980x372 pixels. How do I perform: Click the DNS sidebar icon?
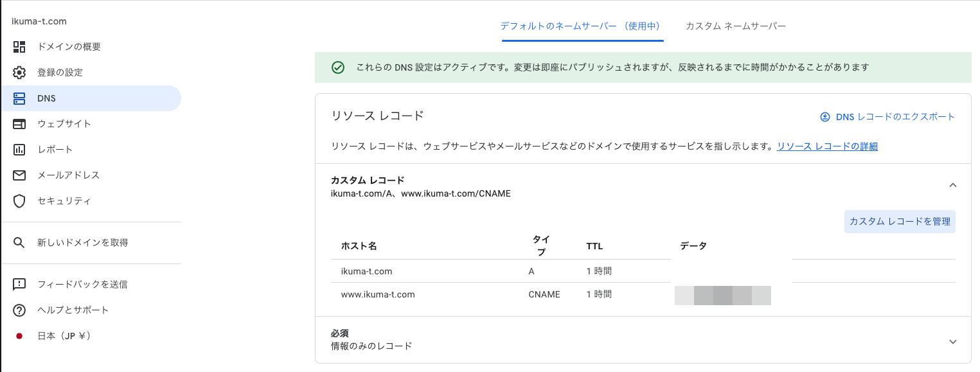click(19, 98)
